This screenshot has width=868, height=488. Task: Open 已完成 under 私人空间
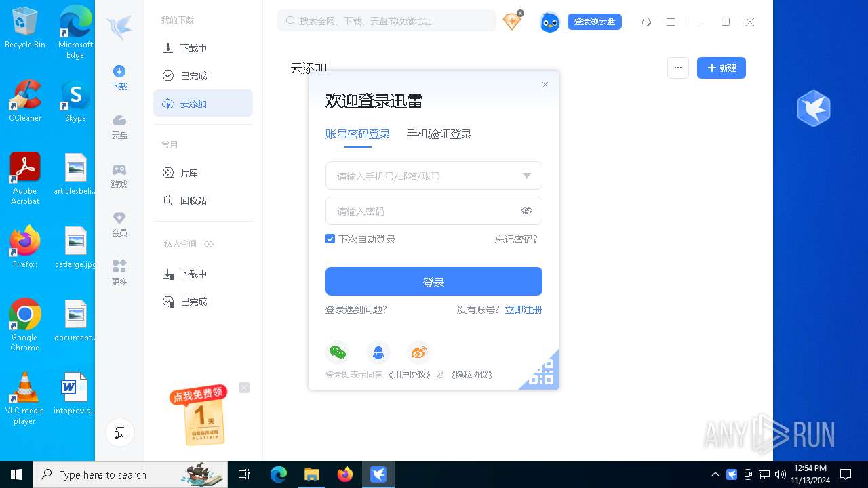[x=203, y=302]
